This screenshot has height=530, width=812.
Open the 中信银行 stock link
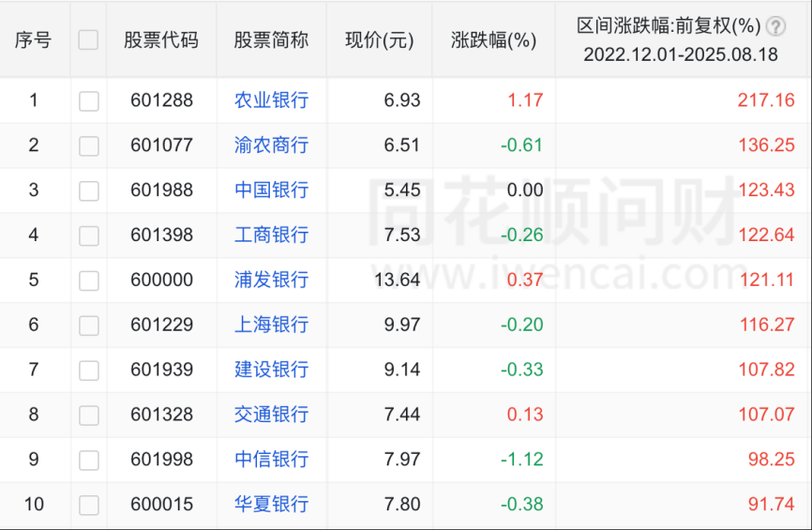coord(271,459)
